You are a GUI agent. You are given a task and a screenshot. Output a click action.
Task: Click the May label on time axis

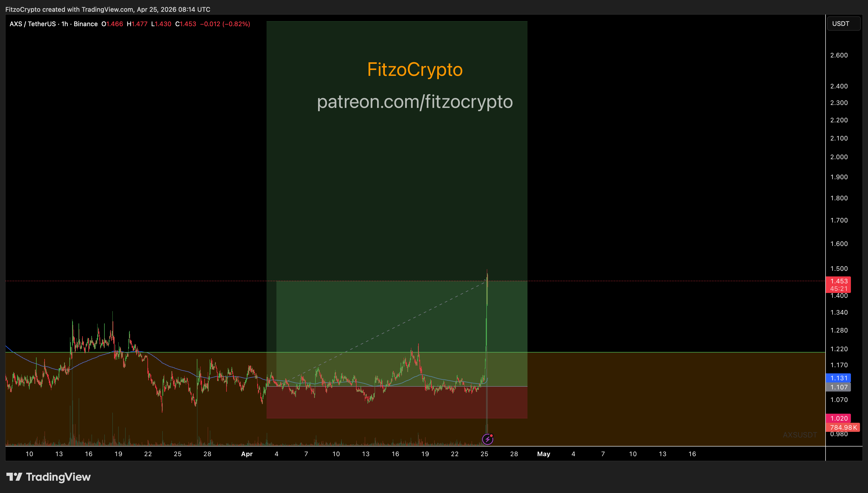544,454
